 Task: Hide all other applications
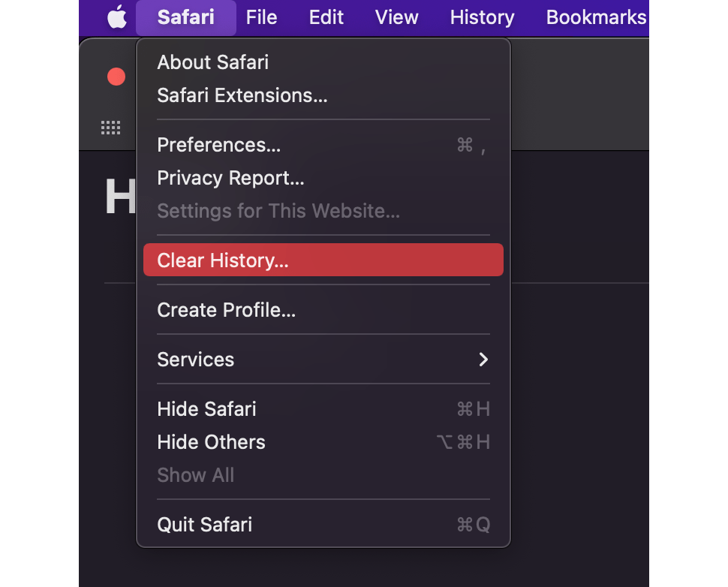[211, 441]
